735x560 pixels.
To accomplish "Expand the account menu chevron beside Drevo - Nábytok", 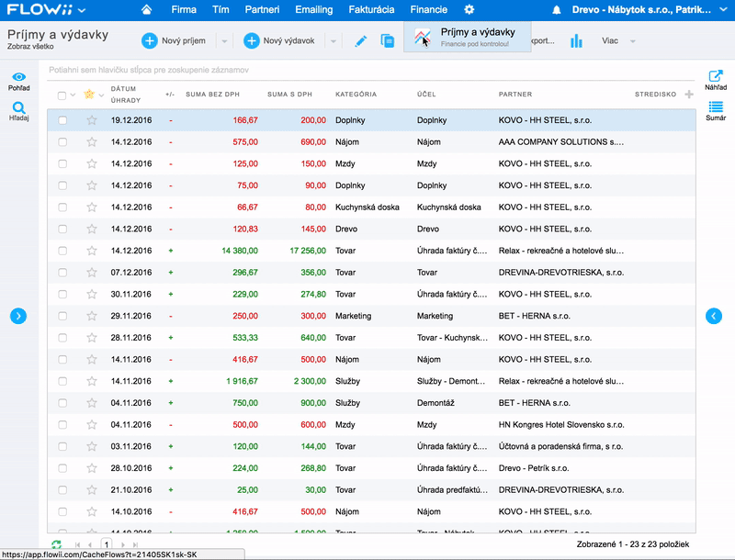I will (x=723, y=9).
